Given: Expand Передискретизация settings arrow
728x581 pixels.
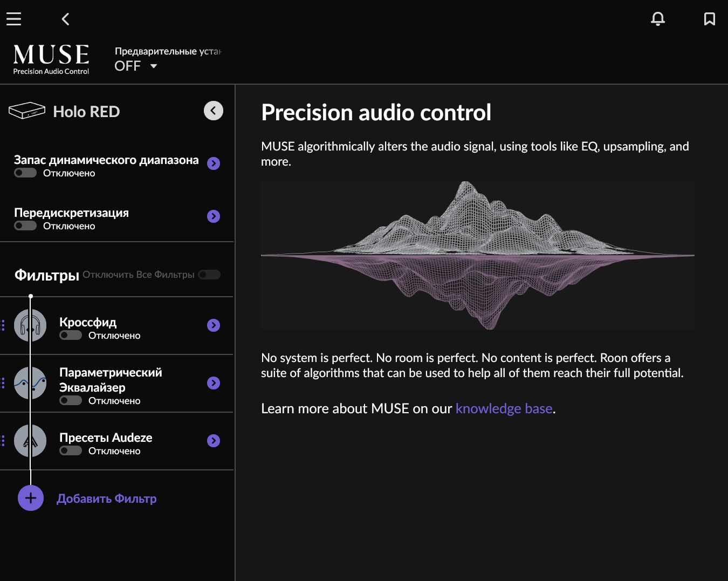Looking at the screenshot, I should [x=214, y=216].
